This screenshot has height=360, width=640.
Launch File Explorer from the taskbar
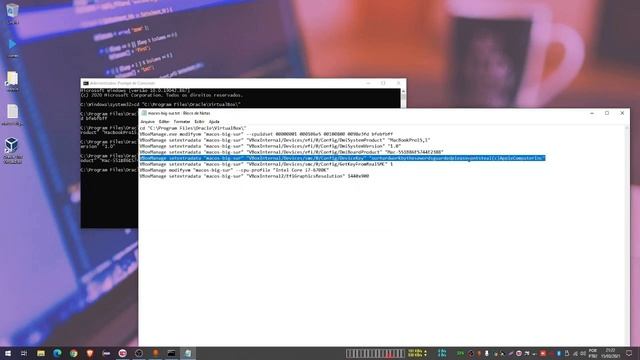41,353
